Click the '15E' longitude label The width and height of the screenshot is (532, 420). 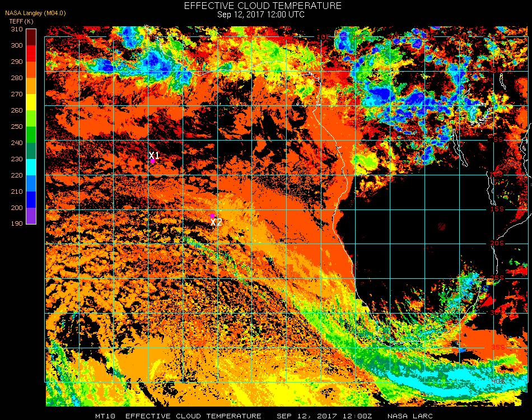point(358,36)
